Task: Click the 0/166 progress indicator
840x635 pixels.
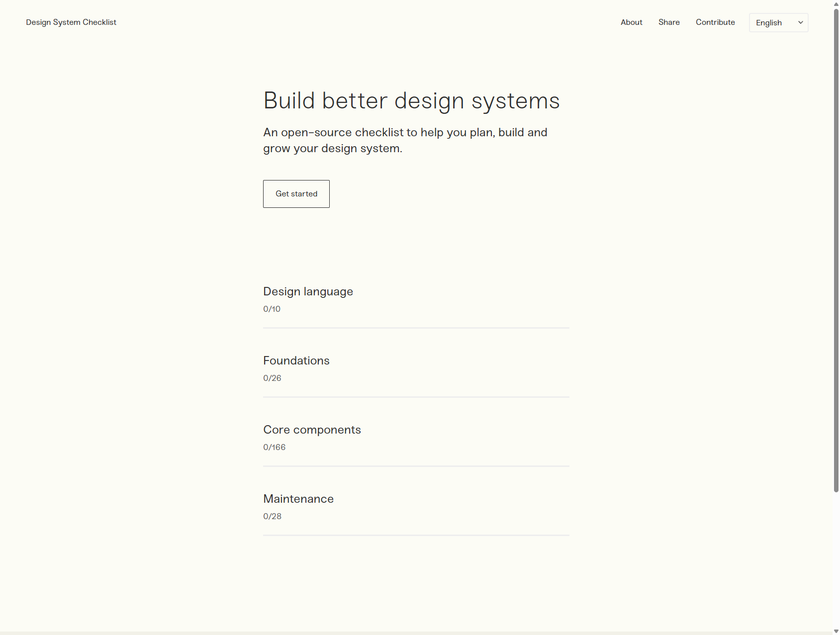Action: point(274,447)
